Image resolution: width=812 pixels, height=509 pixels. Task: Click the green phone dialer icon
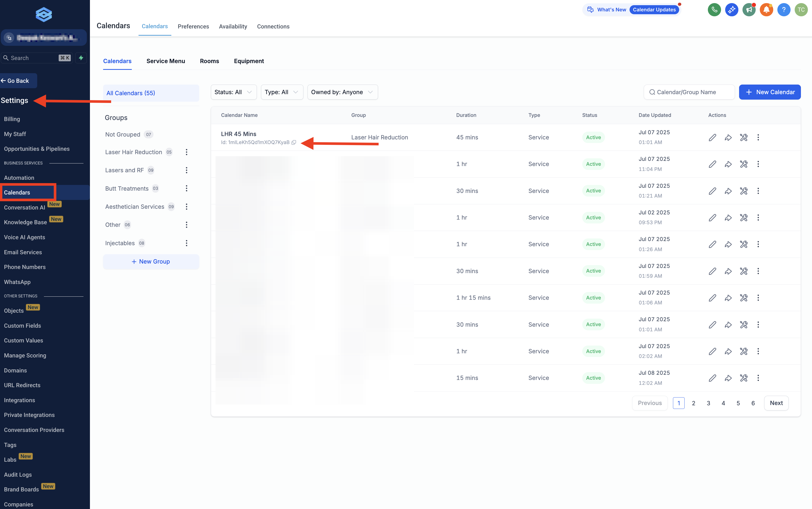point(714,9)
